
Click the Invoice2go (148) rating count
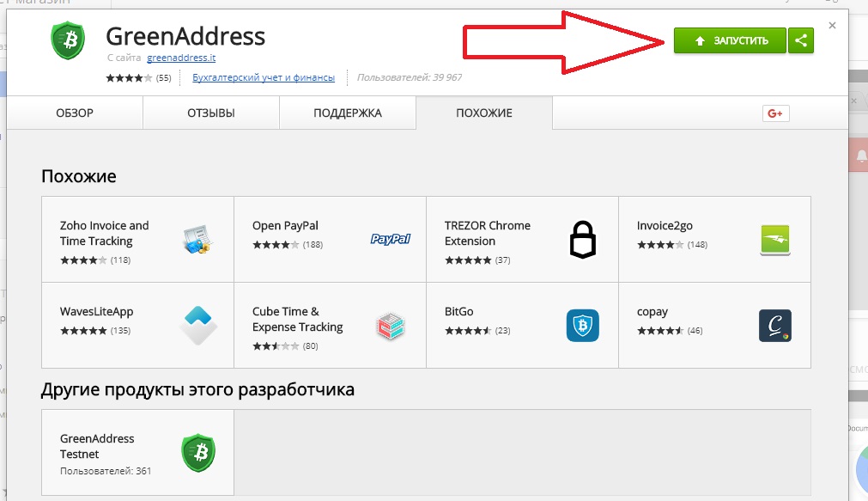point(697,244)
